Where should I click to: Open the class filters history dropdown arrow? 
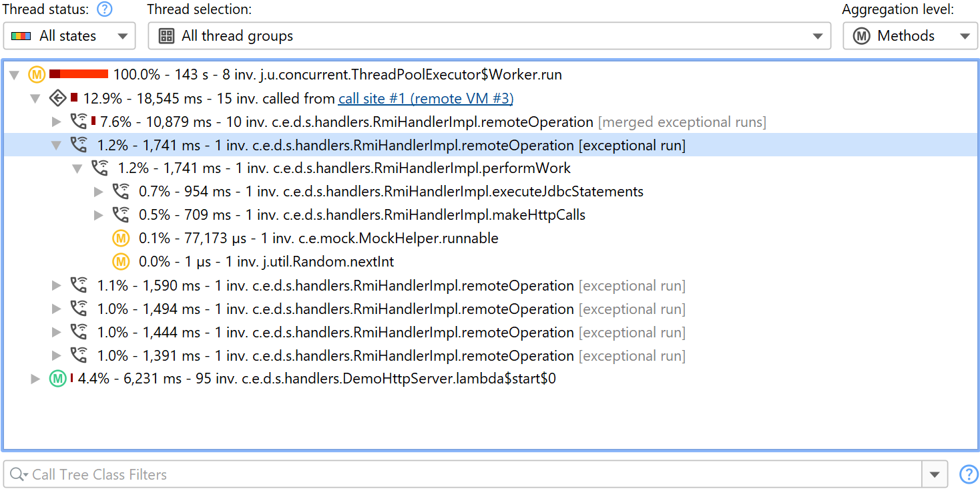[934, 474]
